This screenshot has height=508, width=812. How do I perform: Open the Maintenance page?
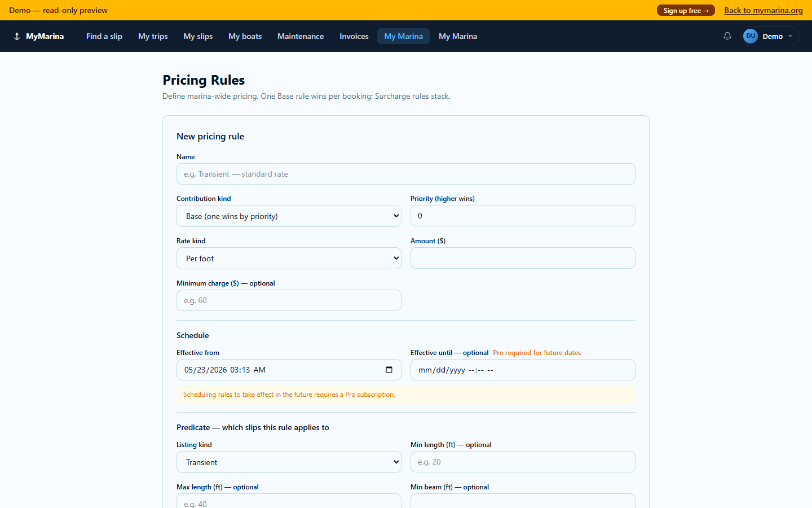[301, 36]
